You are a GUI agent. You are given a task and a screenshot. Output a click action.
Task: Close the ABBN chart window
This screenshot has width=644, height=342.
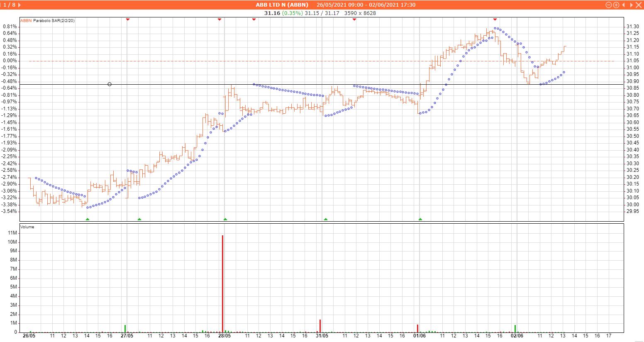[x=638, y=5]
